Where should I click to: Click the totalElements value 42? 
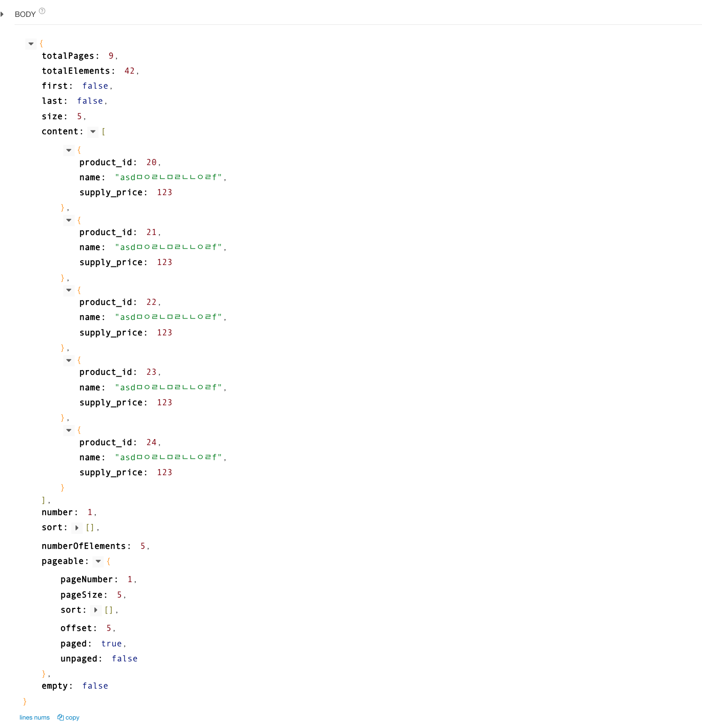(x=130, y=71)
